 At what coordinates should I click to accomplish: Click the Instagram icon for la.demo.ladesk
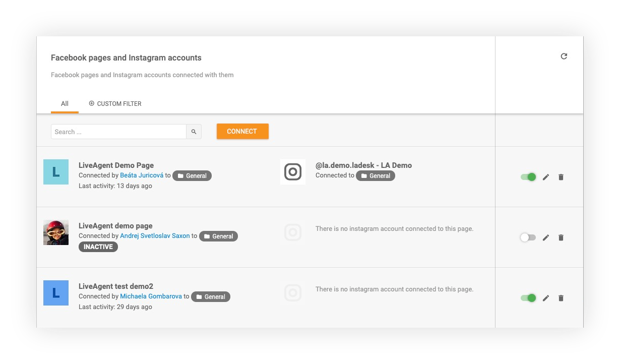pos(293,172)
